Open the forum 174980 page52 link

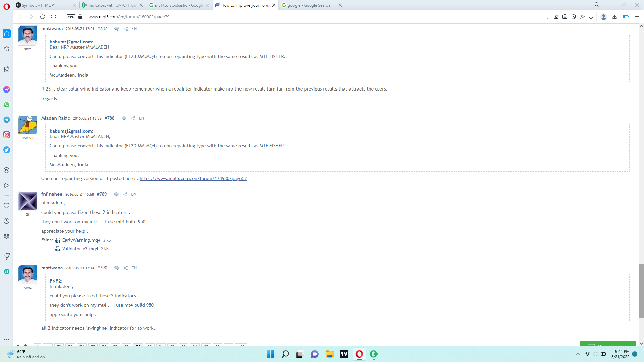tap(193, 179)
